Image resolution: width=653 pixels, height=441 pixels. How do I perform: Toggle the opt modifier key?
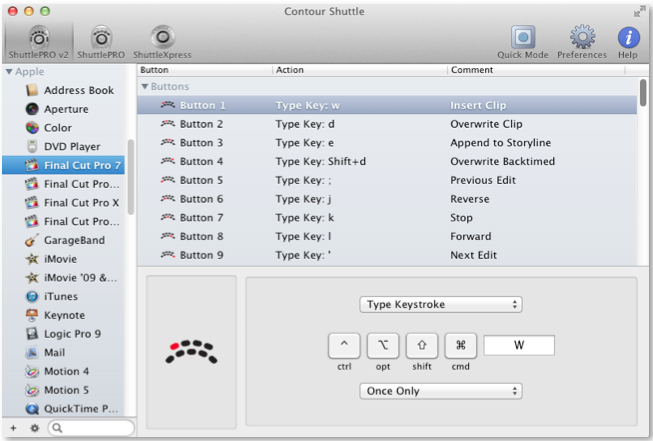383,346
